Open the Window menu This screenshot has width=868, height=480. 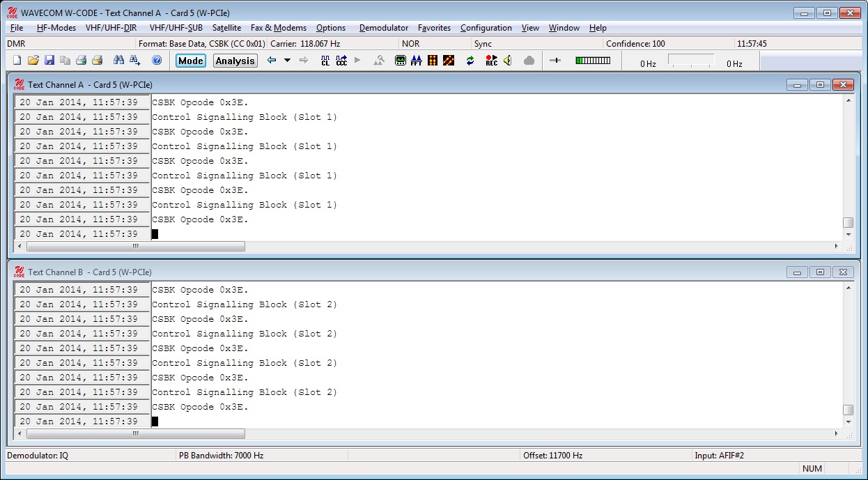coord(564,28)
